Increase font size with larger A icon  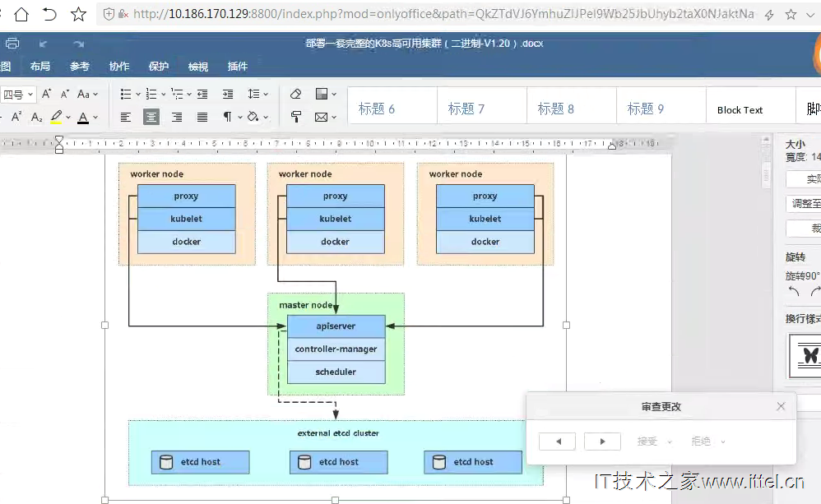46,94
